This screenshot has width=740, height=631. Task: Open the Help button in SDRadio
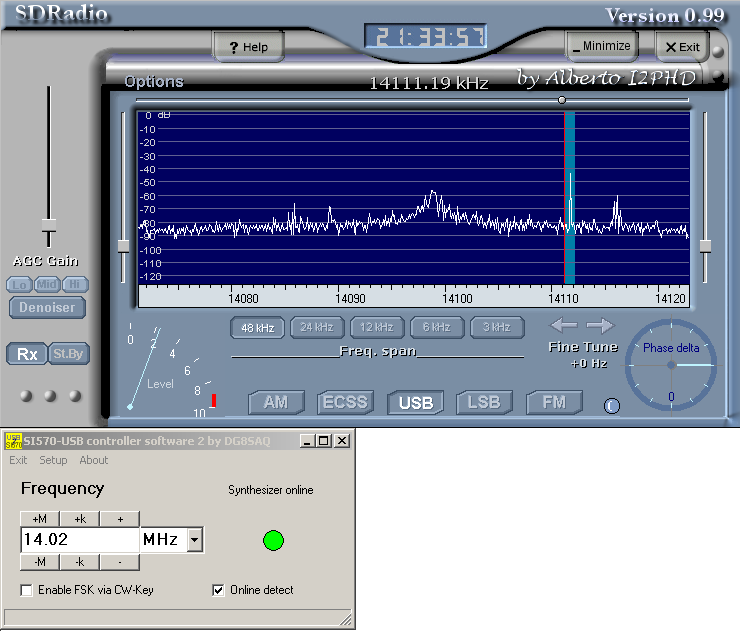249,47
